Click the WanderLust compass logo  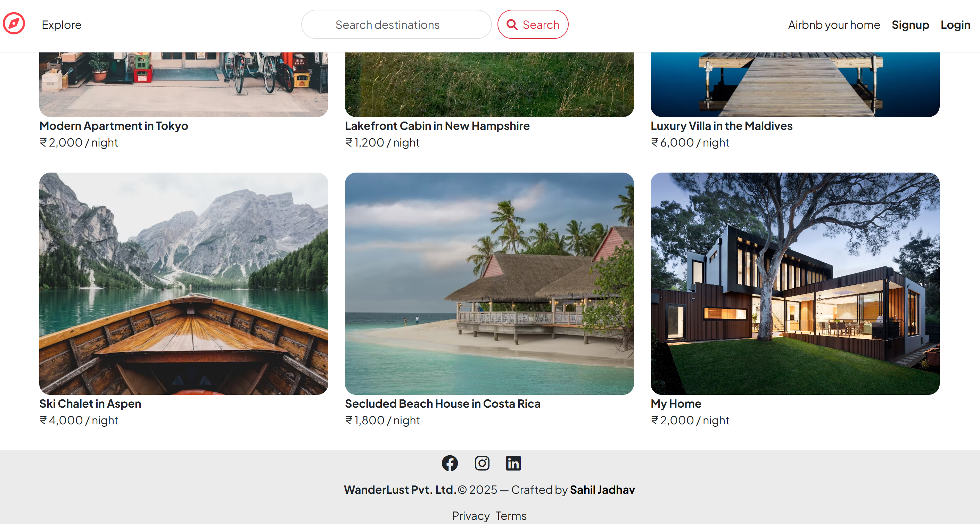click(x=14, y=24)
